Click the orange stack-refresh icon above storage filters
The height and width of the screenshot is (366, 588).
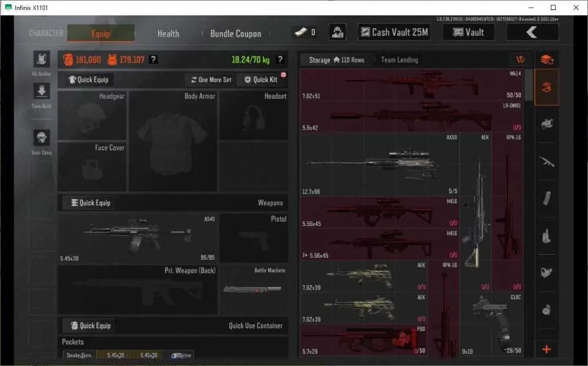point(547,59)
